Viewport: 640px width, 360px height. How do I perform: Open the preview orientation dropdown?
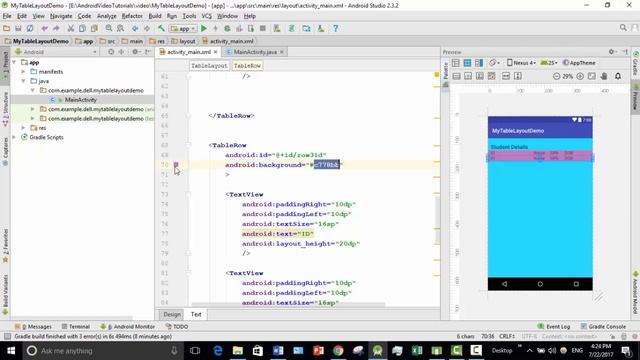point(494,63)
